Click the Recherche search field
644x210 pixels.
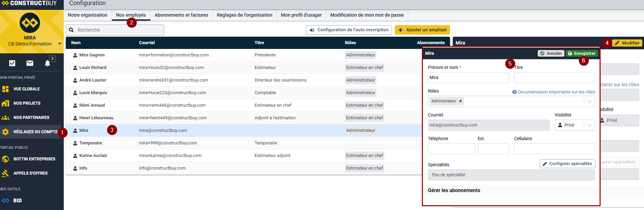119,30
